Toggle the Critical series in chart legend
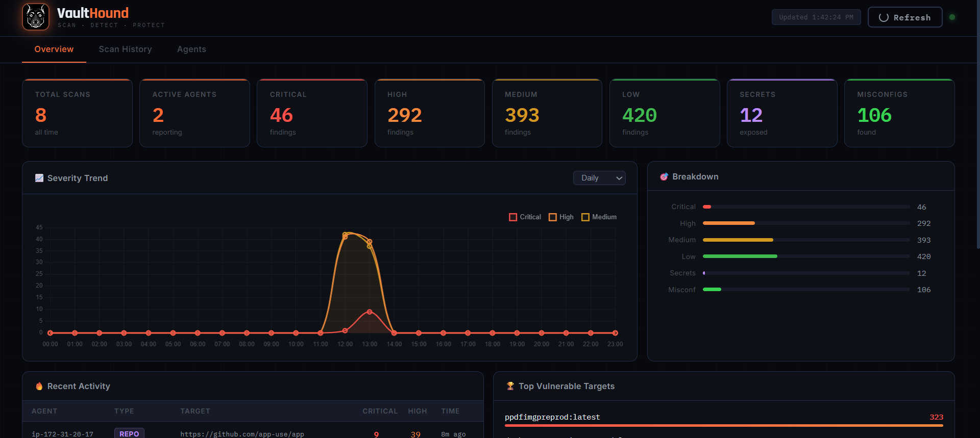This screenshot has width=980, height=438. tap(525, 217)
